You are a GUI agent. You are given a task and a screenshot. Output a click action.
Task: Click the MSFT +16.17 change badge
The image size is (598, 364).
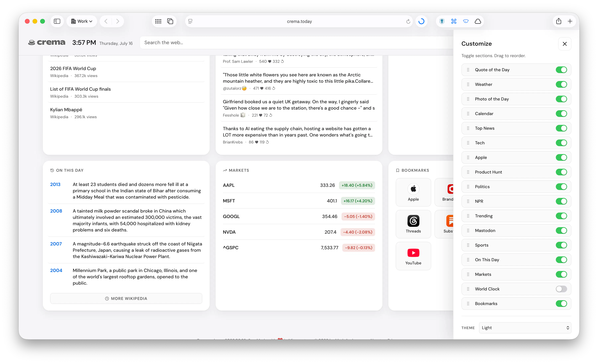pyautogui.click(x=358, y=201)
